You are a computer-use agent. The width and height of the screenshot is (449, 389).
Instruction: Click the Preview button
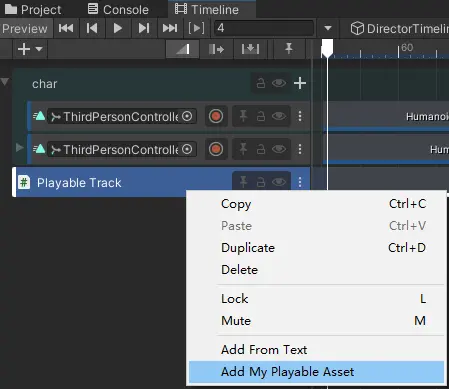coord(25,28)
